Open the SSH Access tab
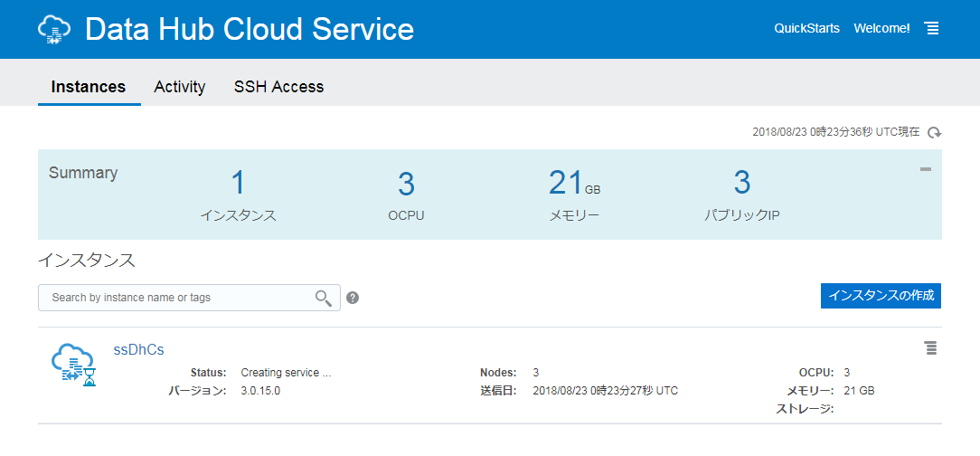Screen dimensions: 980x456 (x=278, y=87)
